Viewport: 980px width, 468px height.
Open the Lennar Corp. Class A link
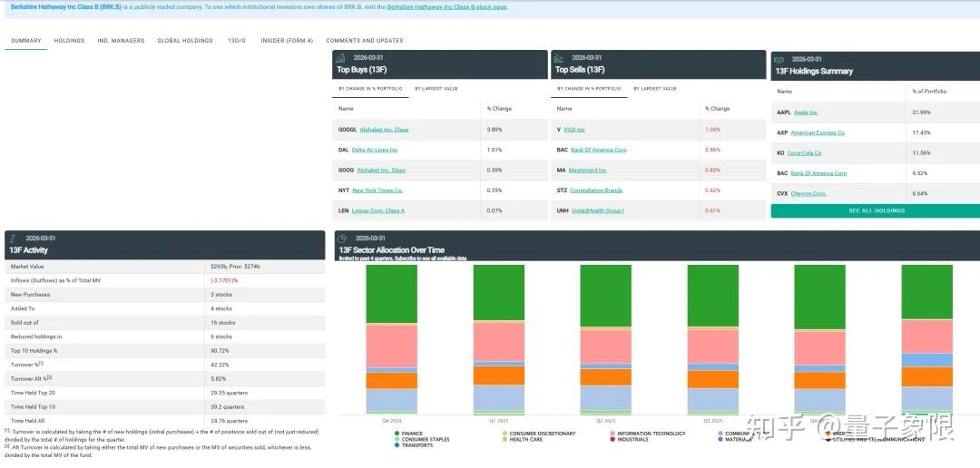tap(378, 211)
